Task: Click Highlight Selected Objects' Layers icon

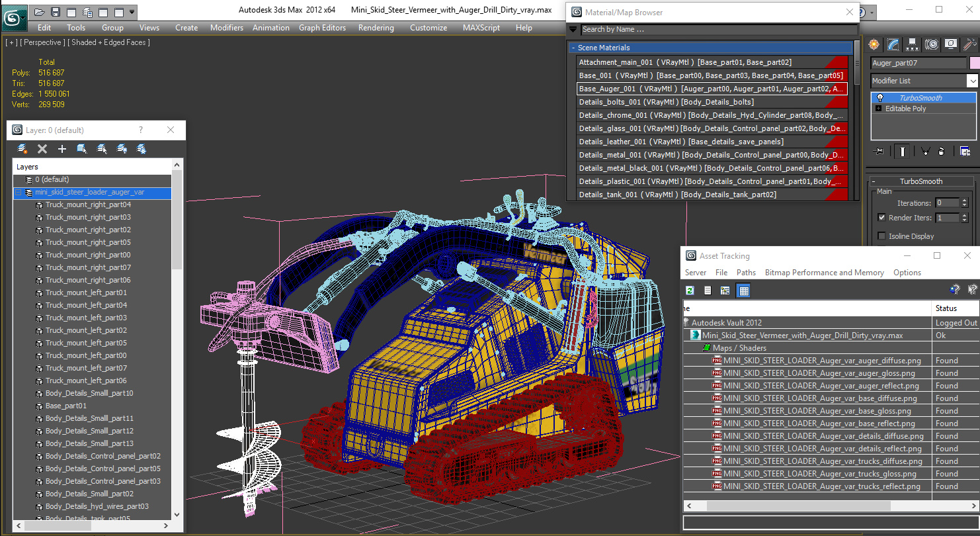Action: pos(102,149)
